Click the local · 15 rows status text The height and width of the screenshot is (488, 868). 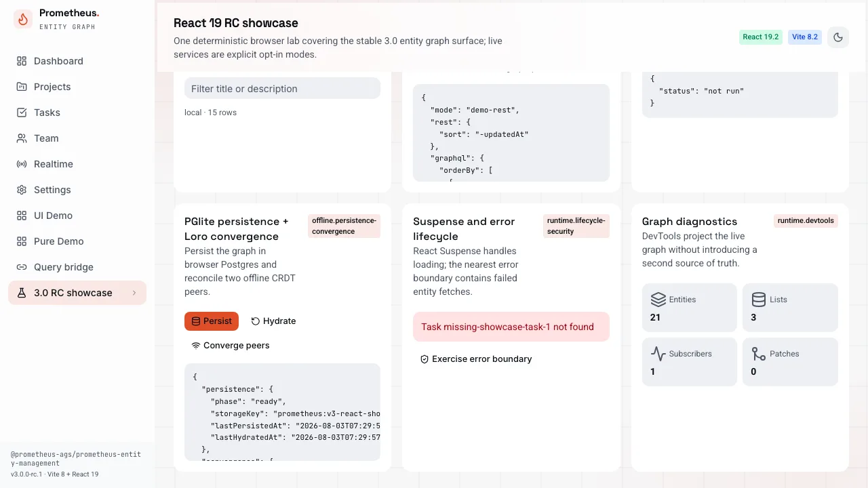coord(210,113)
